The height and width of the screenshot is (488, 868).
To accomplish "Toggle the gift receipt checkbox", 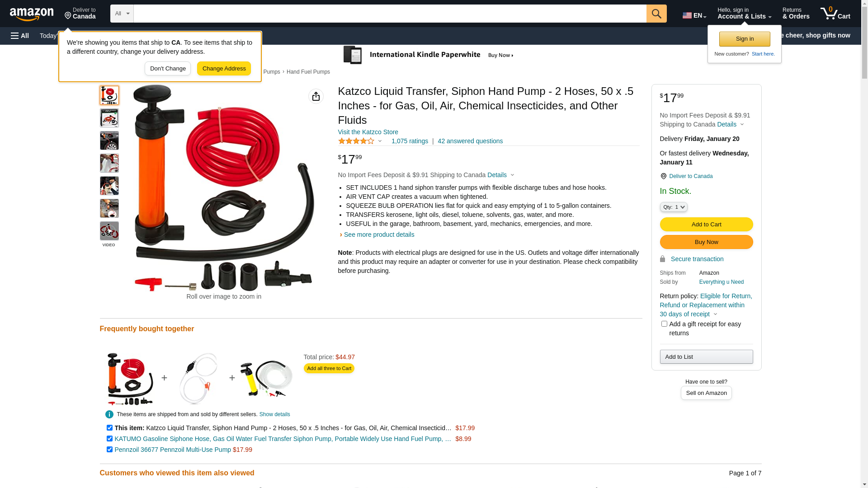I will tap(664, 324).
